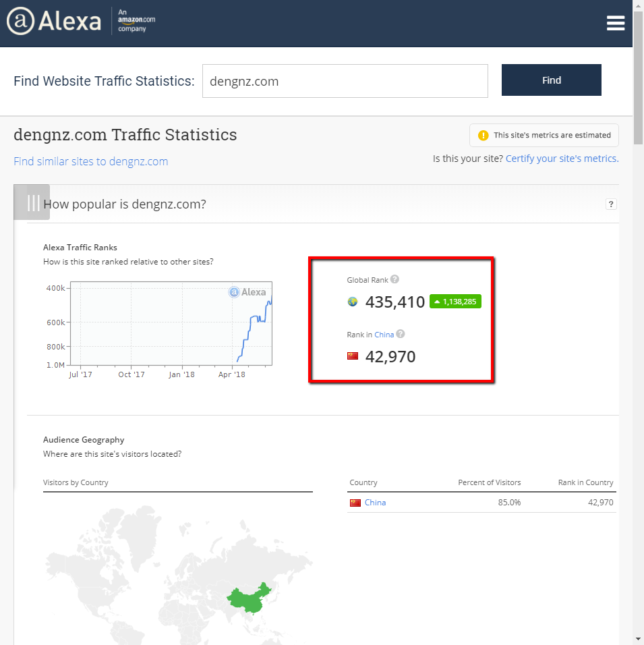
Task: Click the Amazon.com company logo
Action: [136, 20]
